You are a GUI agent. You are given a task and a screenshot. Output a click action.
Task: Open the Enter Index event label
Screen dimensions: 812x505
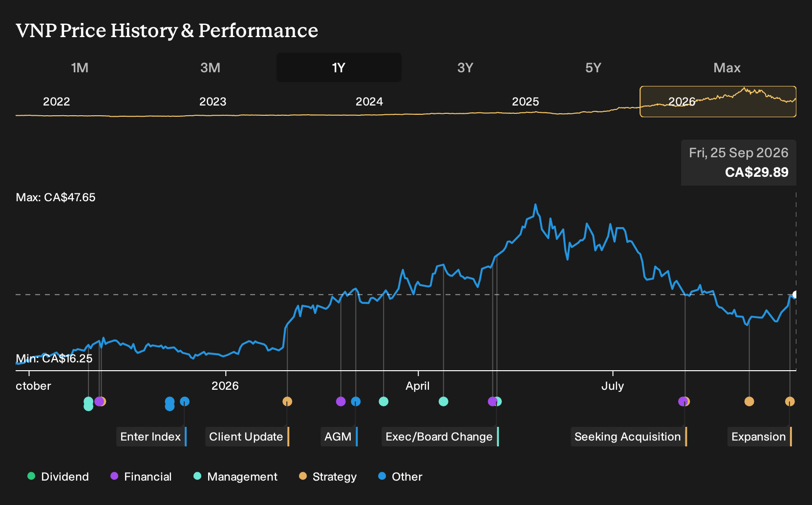click(151, 437)
